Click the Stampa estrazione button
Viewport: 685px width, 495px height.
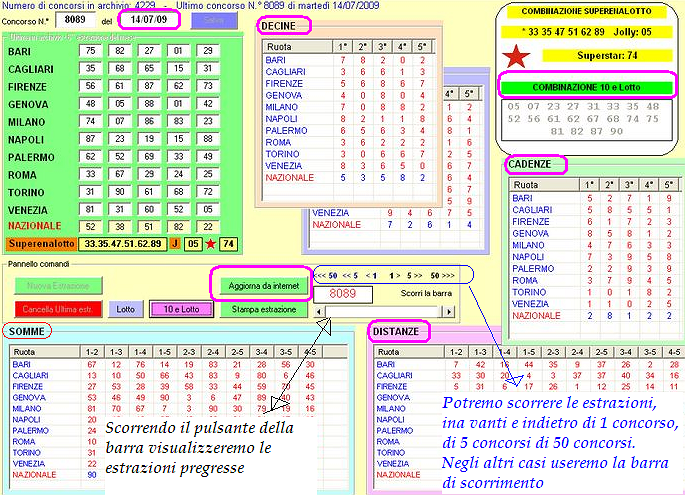pyautogui.click(x=263, y=309)
